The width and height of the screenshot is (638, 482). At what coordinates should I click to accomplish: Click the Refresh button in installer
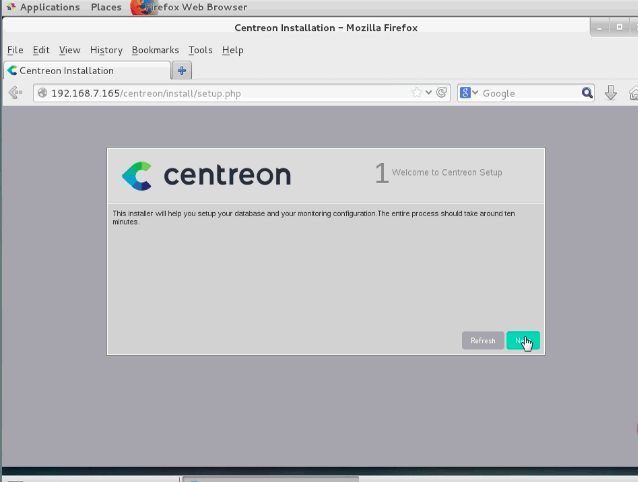coord(483,340)
